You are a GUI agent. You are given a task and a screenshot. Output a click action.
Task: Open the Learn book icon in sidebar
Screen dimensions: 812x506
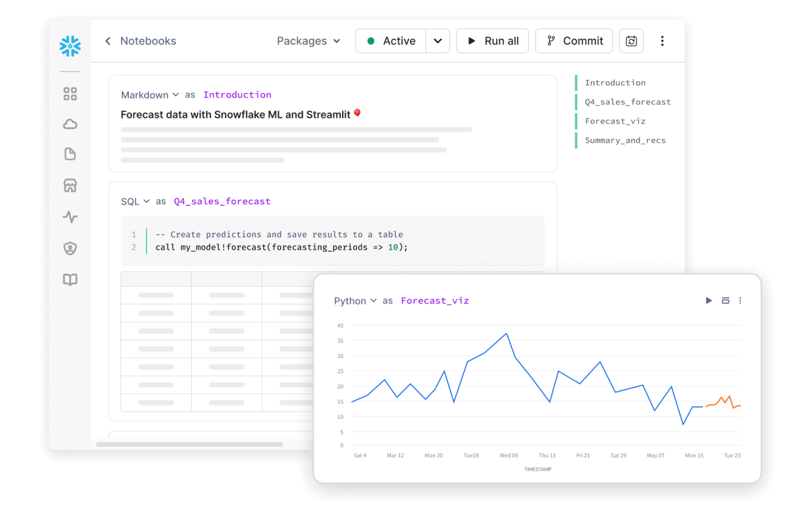click(70, 279)
